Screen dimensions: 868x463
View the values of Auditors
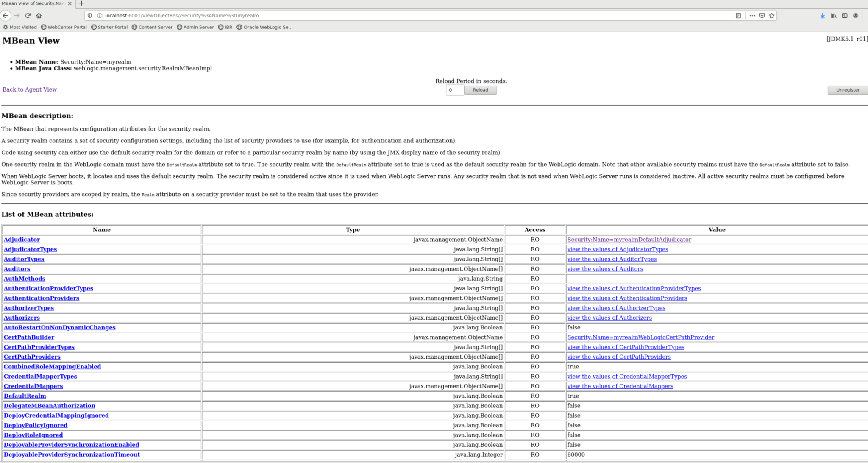[x=605, y=269]
